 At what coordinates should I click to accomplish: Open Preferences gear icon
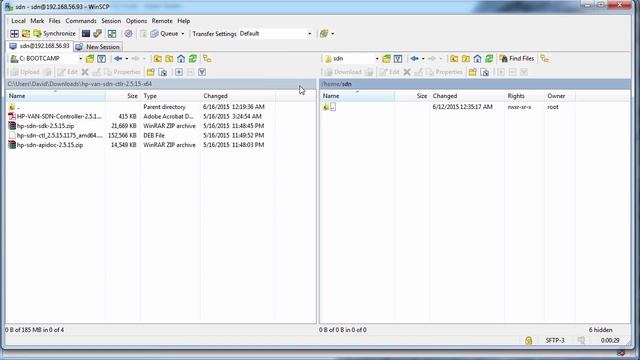coord(129,33)
